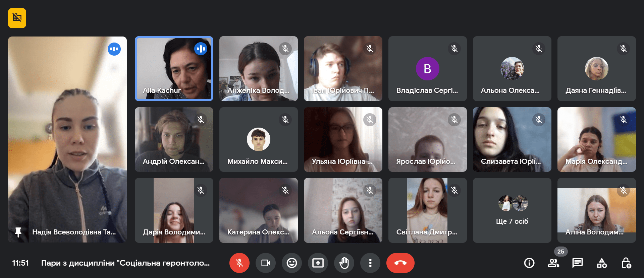
Task: Open the Activities panel icon
Action: click(x=601, y=263)
